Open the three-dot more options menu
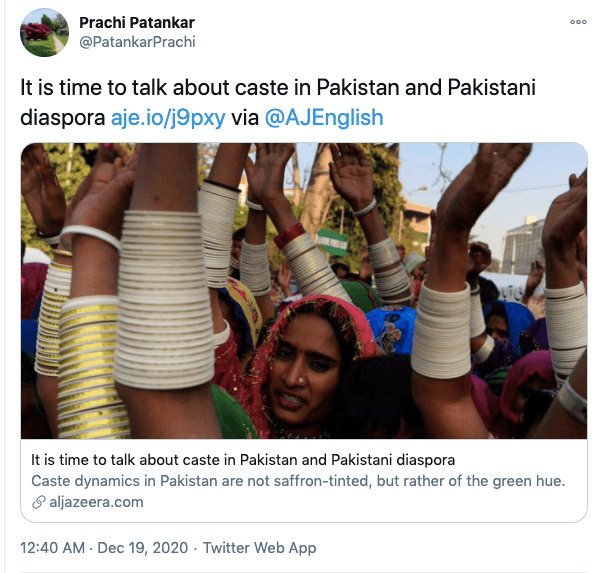601x573 pixels. coord(578,22)
